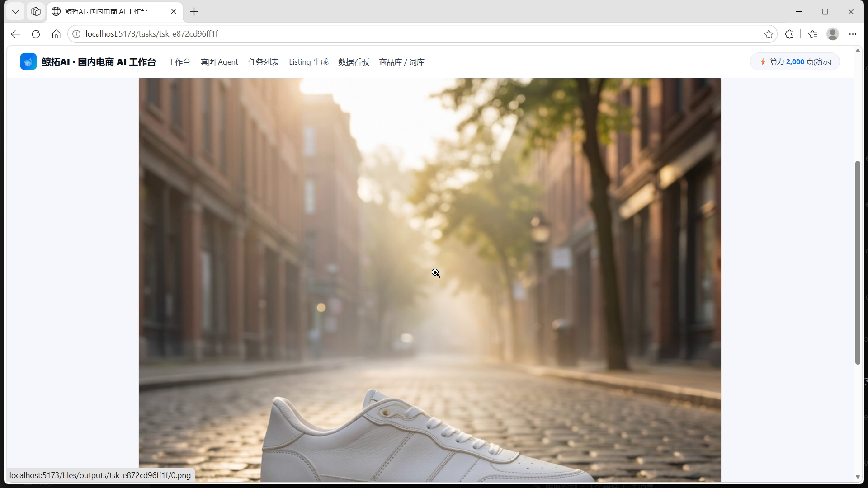Go to 任务列表 page
Image resolution: width=868 pixels, height=488 pixels.
(x=264, y=62)
